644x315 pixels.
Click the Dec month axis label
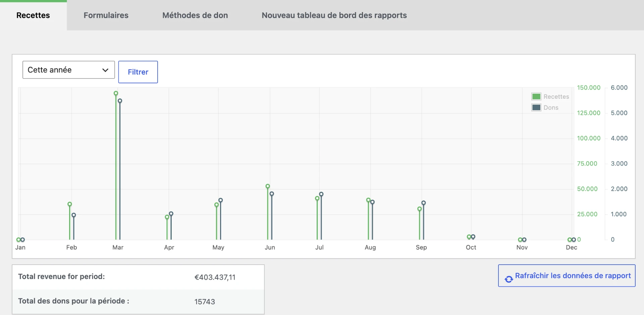(x=572, y=248)
